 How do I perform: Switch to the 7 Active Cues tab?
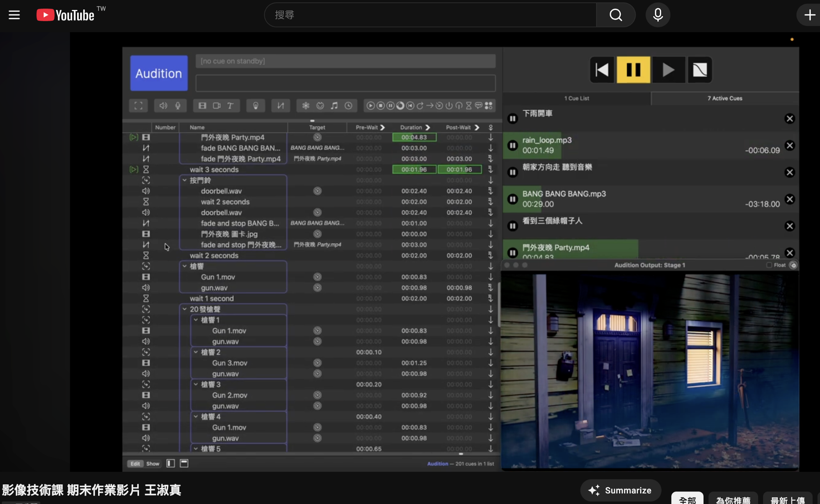(x=724, y=98)
